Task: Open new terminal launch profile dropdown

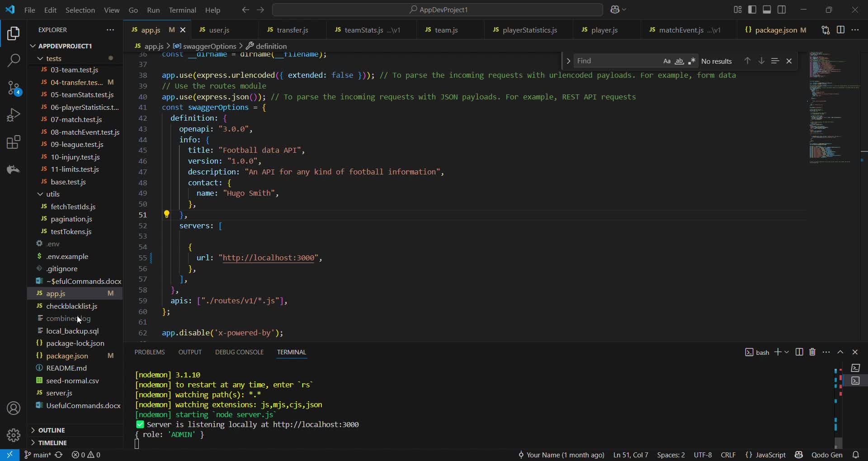Action: click(787, 352)
